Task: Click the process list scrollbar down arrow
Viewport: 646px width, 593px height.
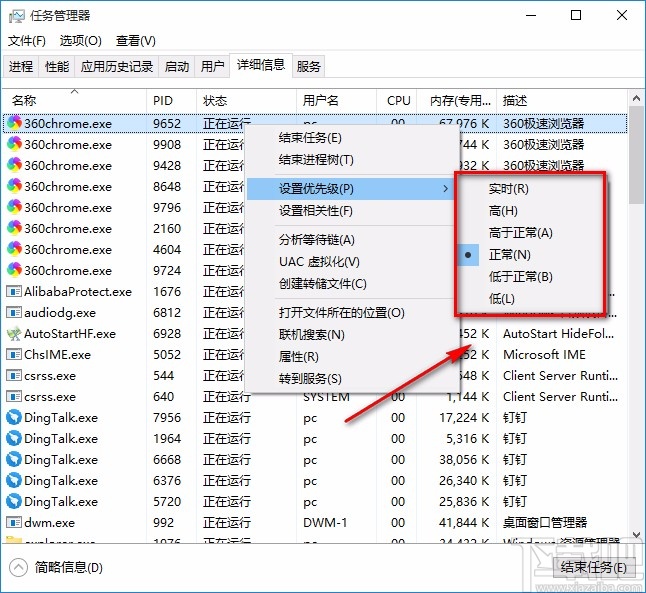Action: [x=636, y=534]
